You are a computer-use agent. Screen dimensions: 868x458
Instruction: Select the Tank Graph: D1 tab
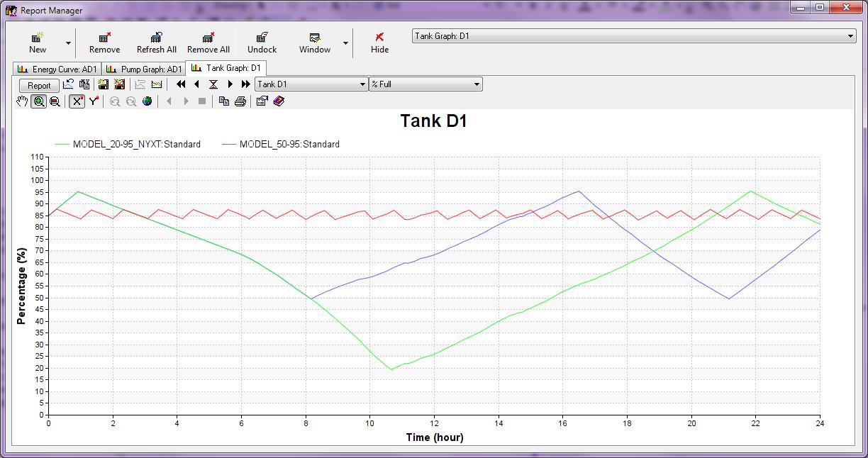(x=226, y=68)
